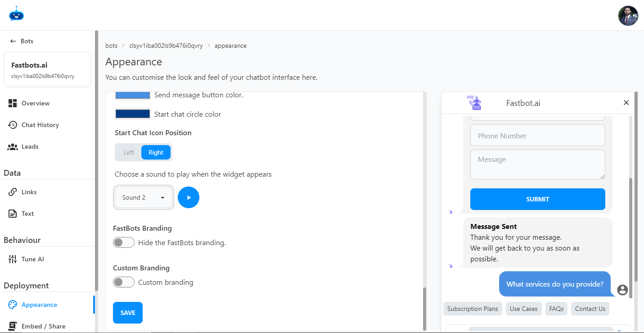Open the widget sound dropdown
644x333 pixels.
[x=143, y=197]
